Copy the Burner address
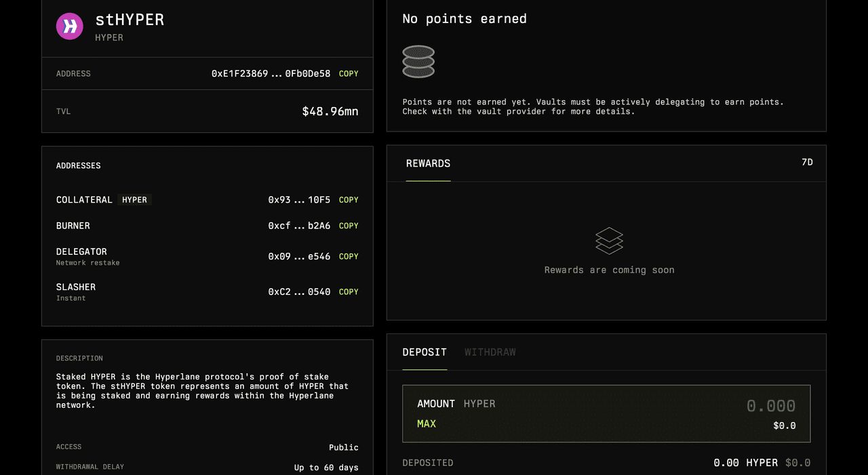This screenshot has height=475, width=868. point(349,226)
